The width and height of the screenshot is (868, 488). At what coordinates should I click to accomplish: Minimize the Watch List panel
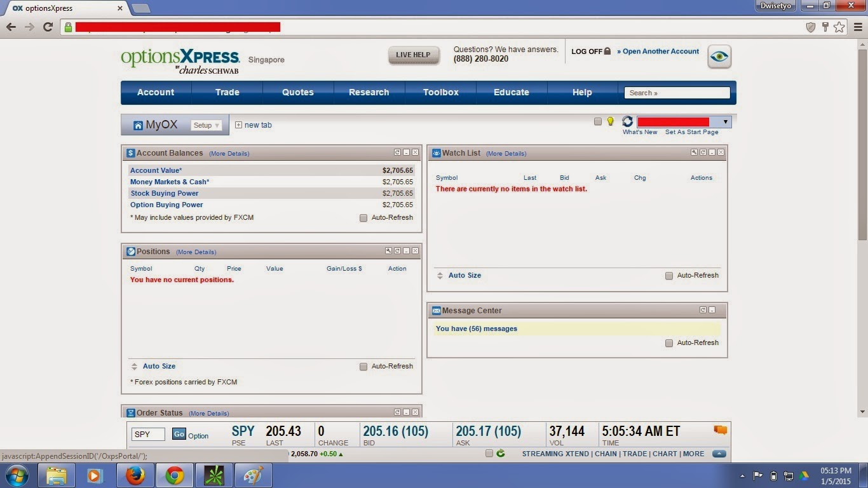pyautogui.click(x=712, y=152)
